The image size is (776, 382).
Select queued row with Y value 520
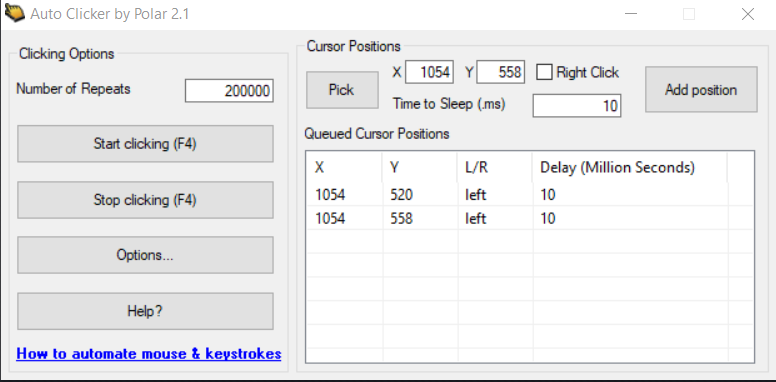click(x=530, y=194)
